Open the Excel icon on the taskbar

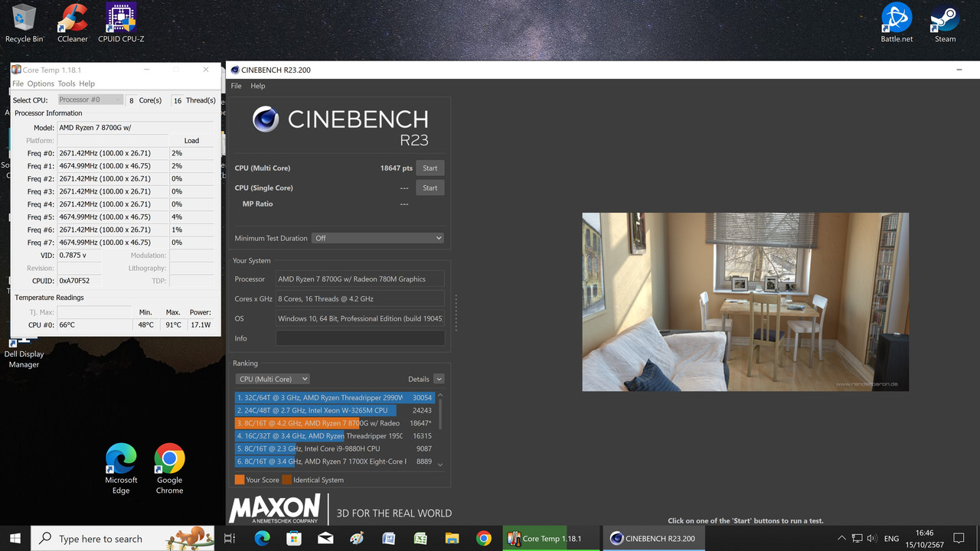(x=420, y=539)
